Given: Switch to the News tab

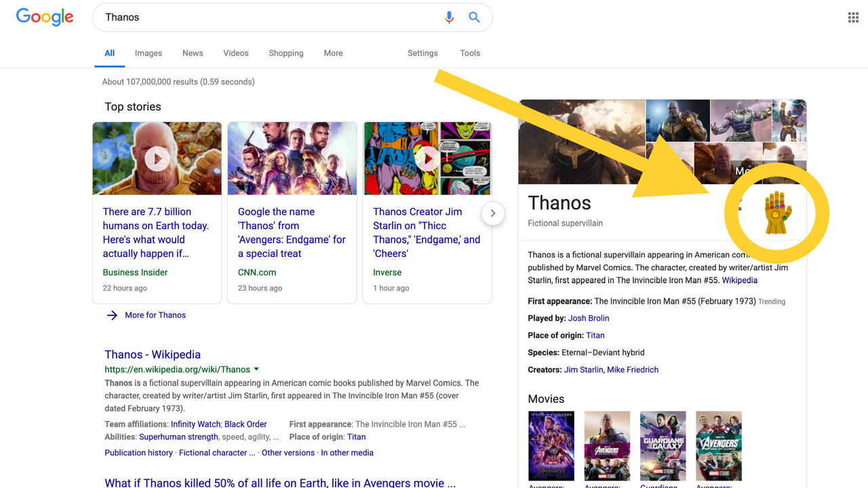Looking at the screenshot, I should [x=193, y=53].
